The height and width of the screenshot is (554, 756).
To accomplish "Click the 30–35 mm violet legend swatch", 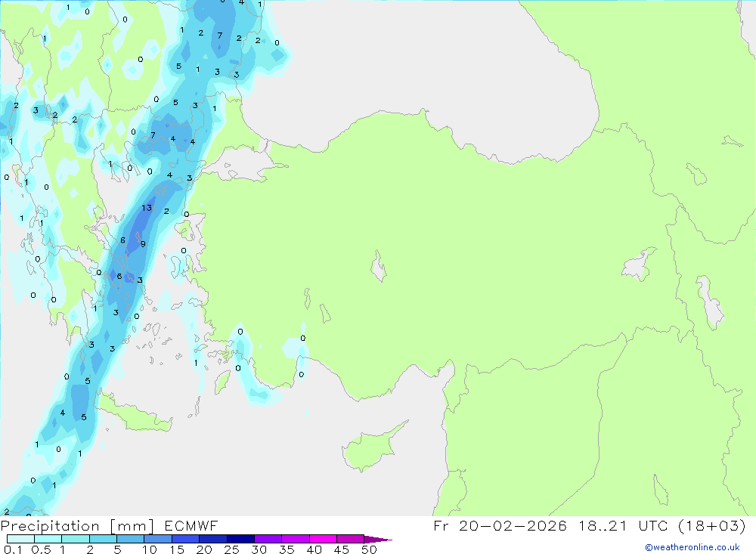I will coord(268,539).
